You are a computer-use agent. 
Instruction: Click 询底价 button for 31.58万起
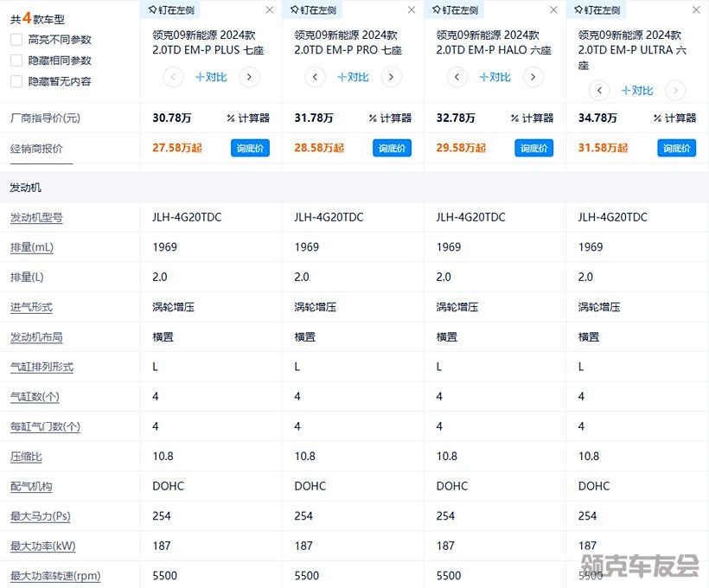point(676,148)
